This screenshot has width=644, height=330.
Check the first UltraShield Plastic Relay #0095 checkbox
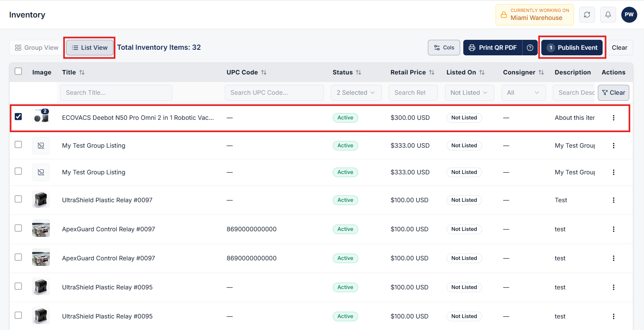(x=18, y=286)
